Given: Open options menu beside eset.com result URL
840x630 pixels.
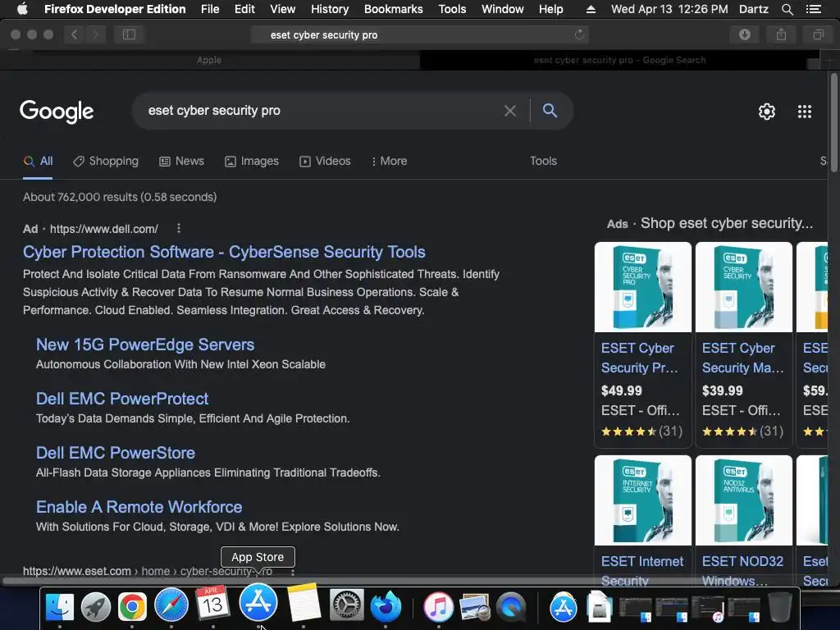Looking at the screenshot, I should [293, 572].
